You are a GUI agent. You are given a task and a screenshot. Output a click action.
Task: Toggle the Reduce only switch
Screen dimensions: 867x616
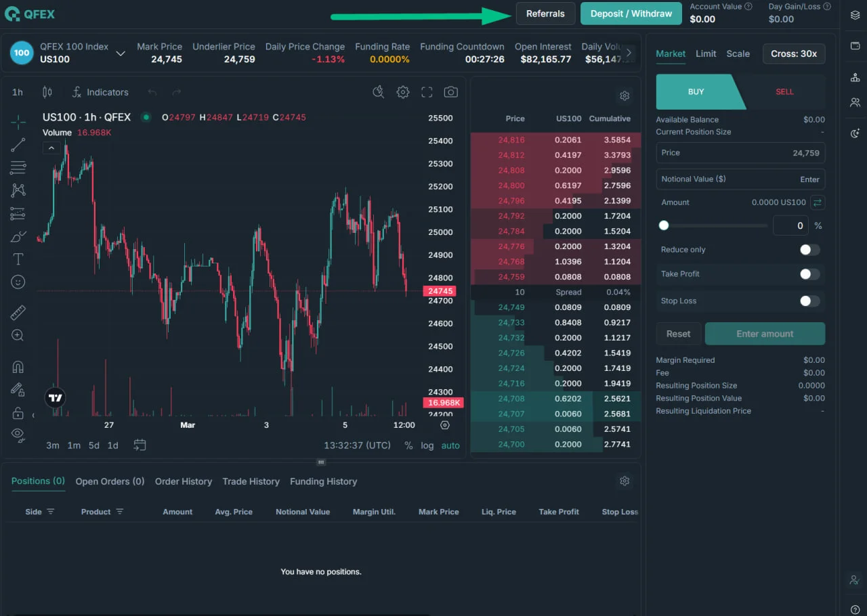point(809,250)
